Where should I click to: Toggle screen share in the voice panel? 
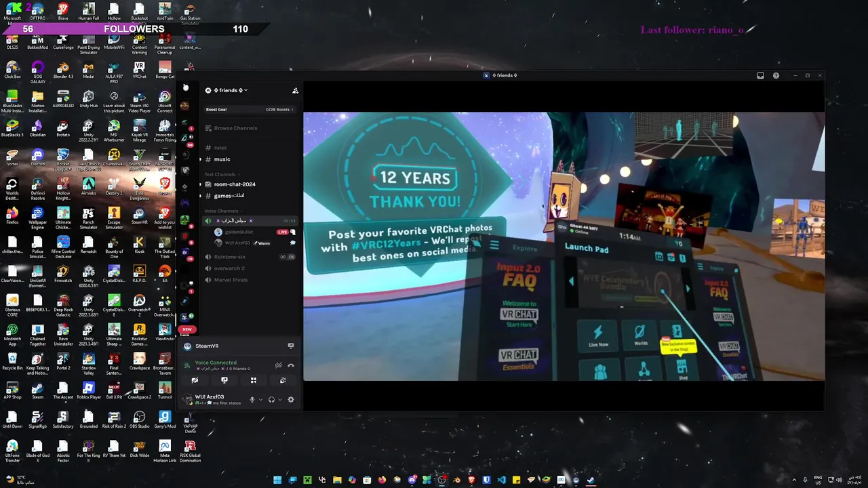(x=224, y=380)
